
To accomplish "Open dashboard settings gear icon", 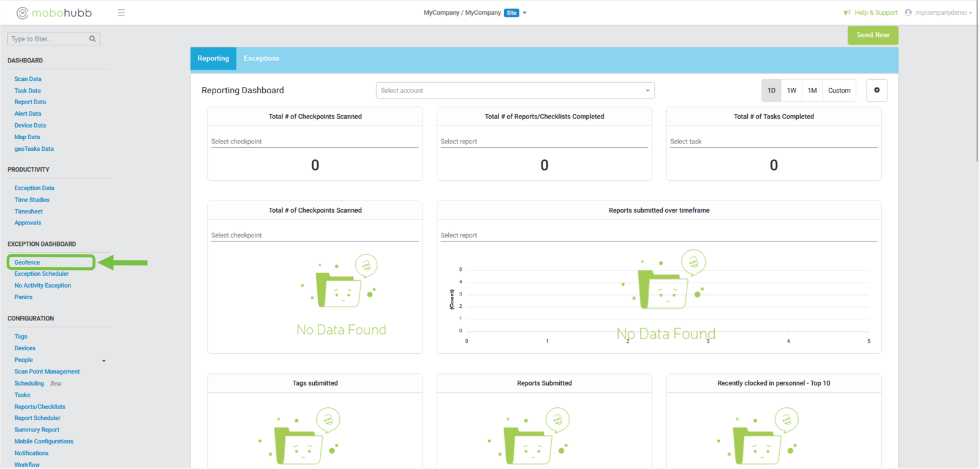I will pos(876,90).
